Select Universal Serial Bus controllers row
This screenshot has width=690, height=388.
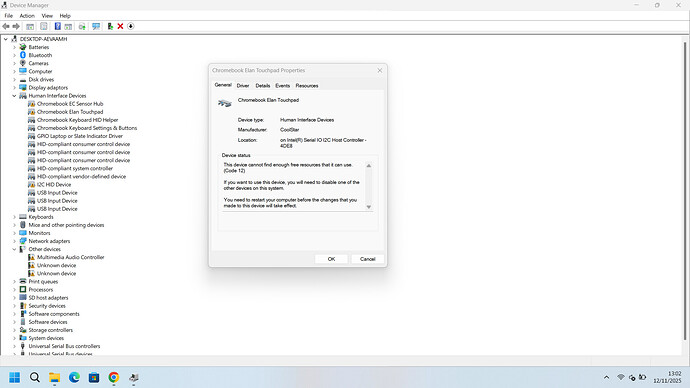(64, 346)
